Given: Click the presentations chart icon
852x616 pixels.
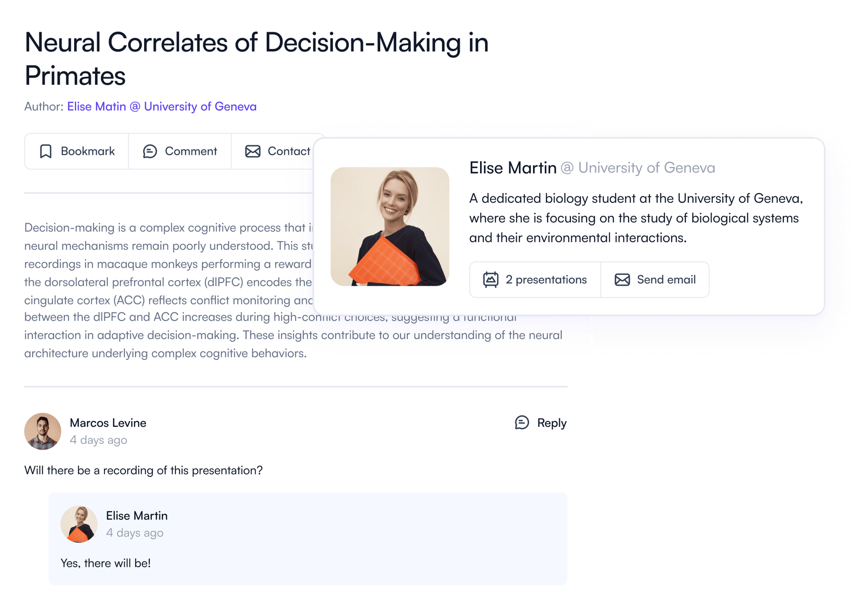Looking at the screenshot, I should pyautogui.click(x=491, y=280).
